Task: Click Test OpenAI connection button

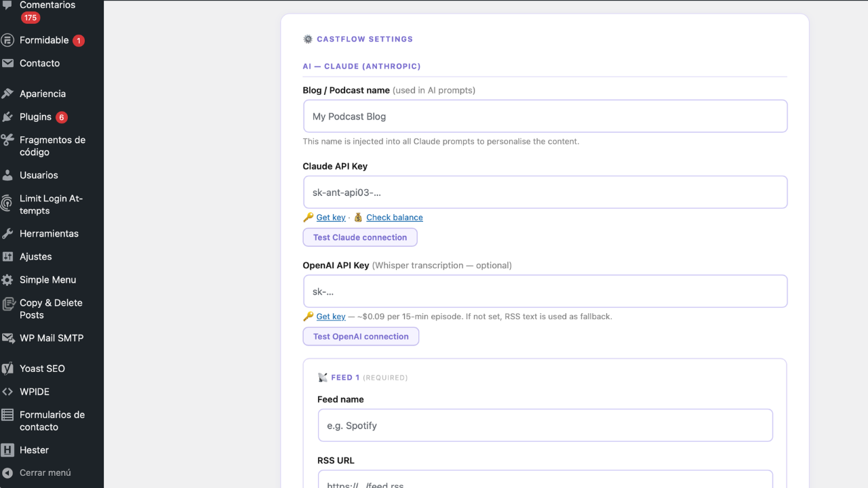Action: (x=361, y=336)
